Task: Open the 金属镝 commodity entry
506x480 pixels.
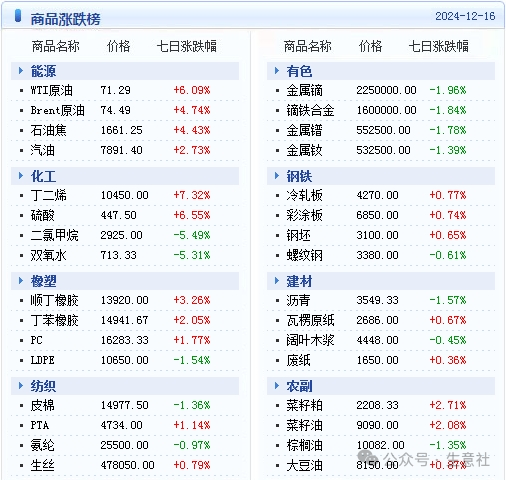Action: (x=304, y=90)
